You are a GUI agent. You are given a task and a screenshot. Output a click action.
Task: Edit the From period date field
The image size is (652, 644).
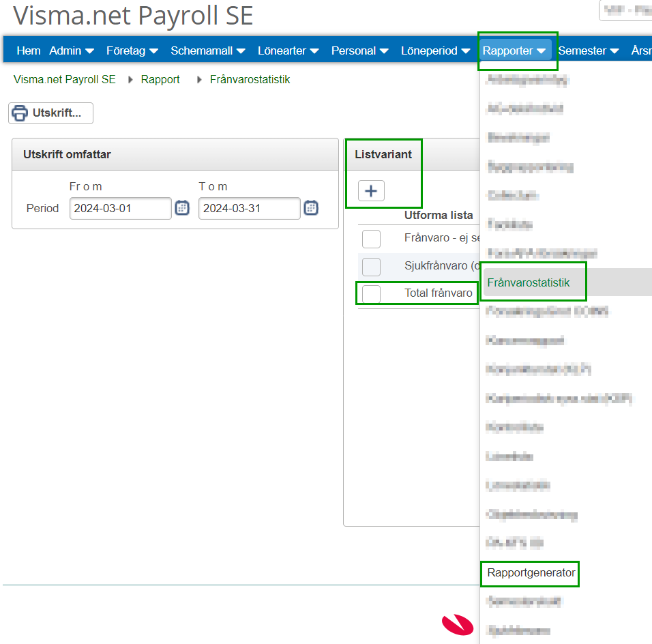coord(121,209)
